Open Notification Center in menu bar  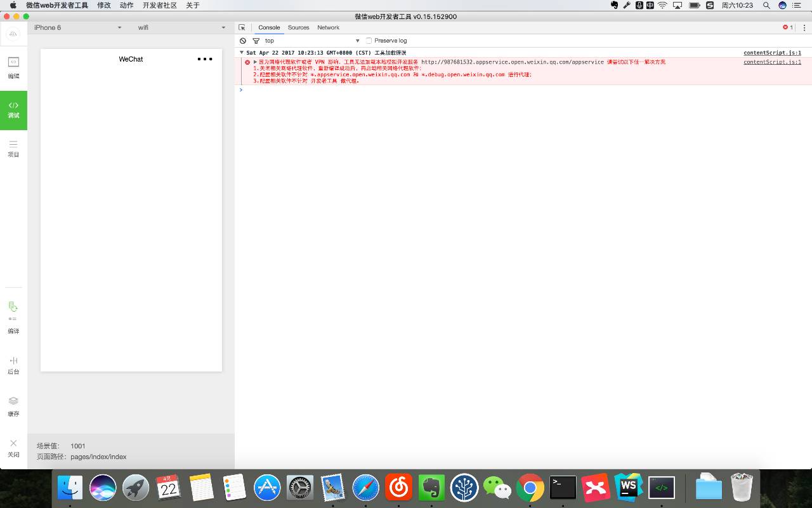tap(797, 5)
